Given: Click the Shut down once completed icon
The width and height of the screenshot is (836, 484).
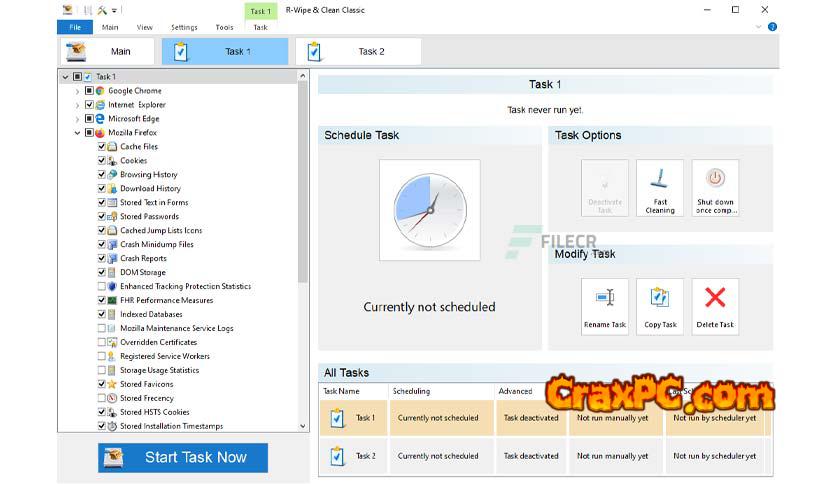Looking at the screenshot, I should [x=715, y=178].
